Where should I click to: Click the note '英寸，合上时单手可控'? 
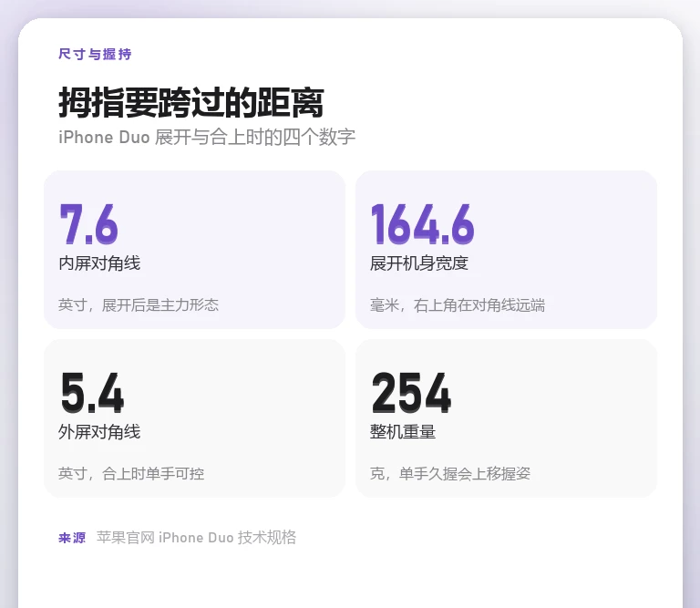pyautogui.click(x=131, y=473)
